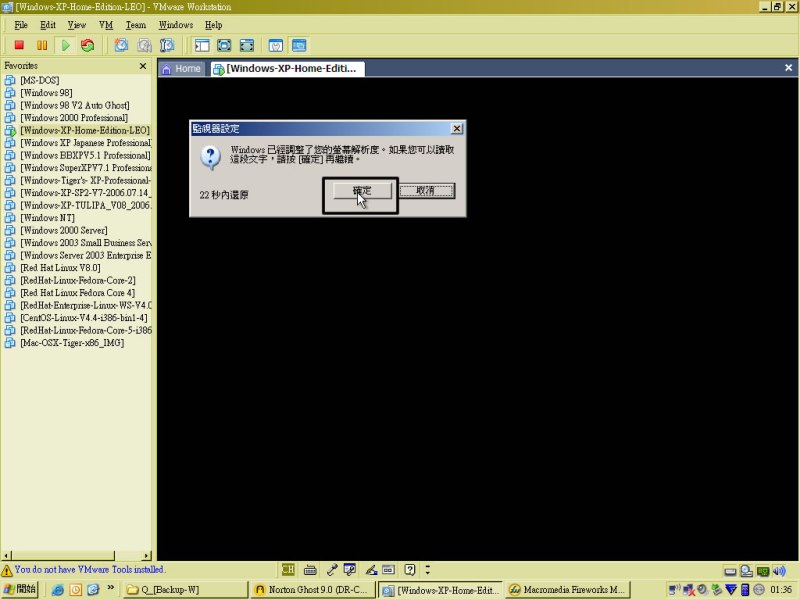Click the Take Snapshot toolbar icon
This screenshot has width=800, height=600.
tap(121, 45)
